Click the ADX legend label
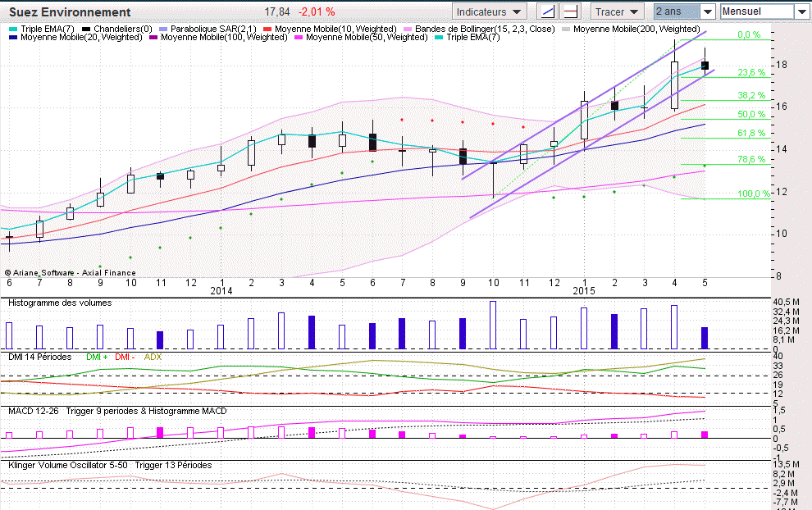This screenshot has width=812, height=510. coord(153,357)
